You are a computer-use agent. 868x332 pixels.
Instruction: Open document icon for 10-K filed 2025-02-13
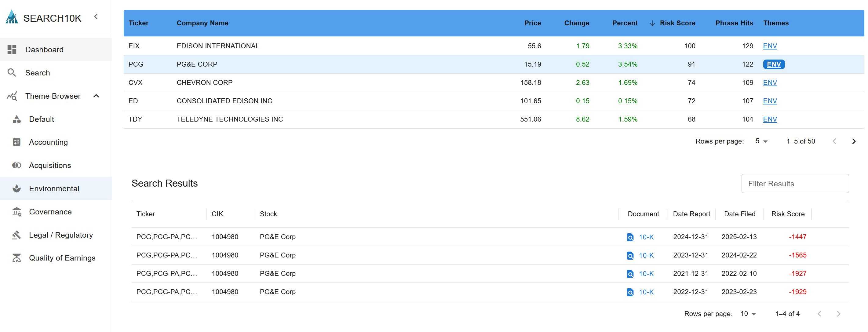630,237
